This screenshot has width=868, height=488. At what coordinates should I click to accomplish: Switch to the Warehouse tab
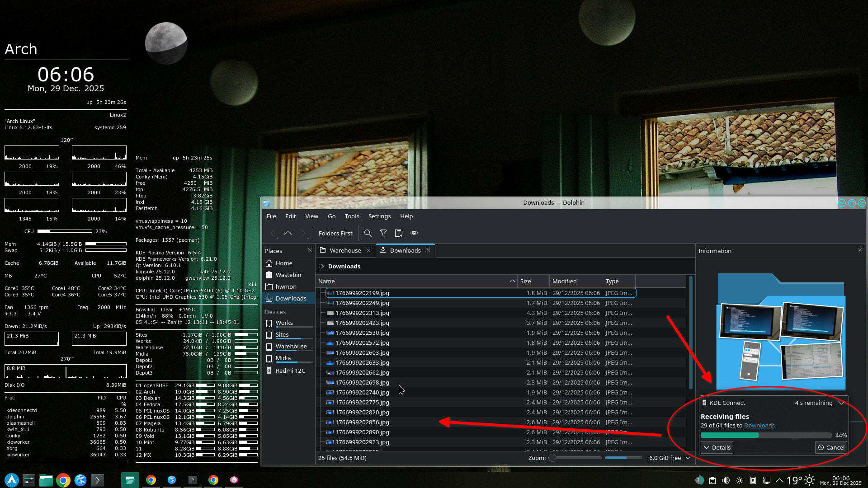(345, 250)
